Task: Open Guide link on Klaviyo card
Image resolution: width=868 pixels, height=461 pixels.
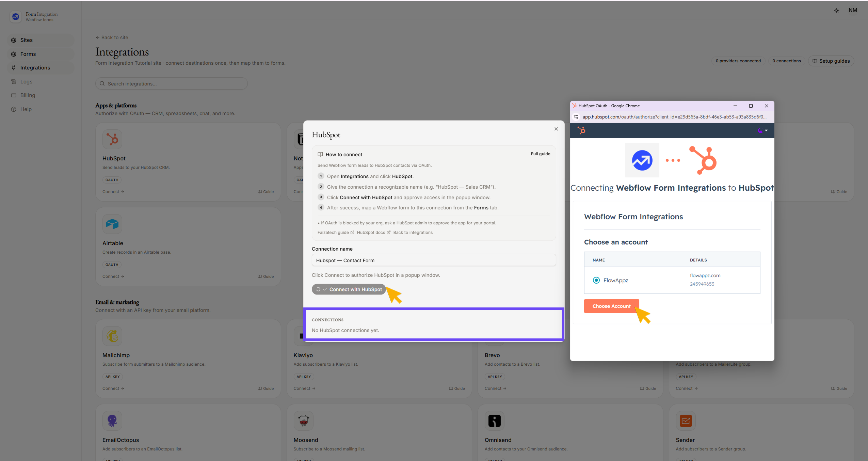Action: [457, 388]
